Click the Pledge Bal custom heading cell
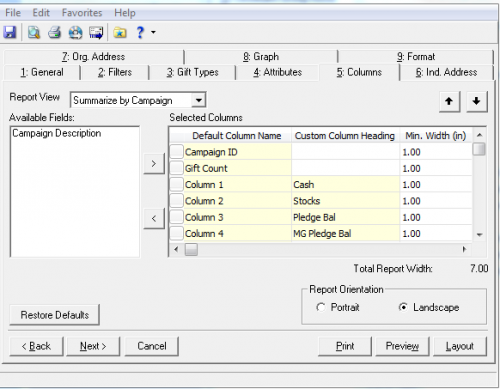 coord(345,217)
